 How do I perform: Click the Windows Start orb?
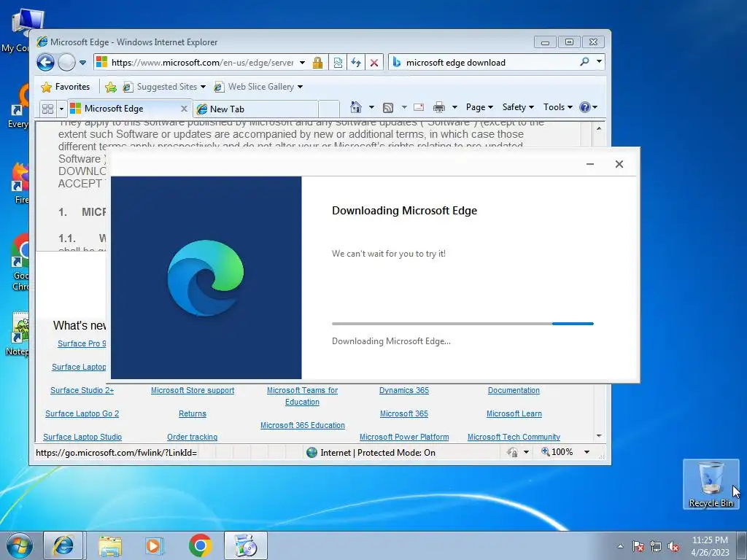[x=19, y=545]
